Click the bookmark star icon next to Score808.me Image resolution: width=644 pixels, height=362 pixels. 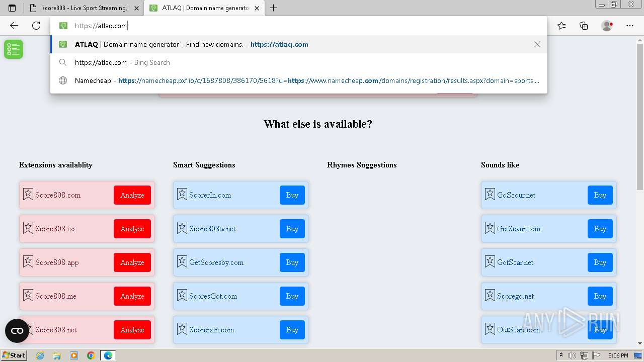(x=28, y=295)
